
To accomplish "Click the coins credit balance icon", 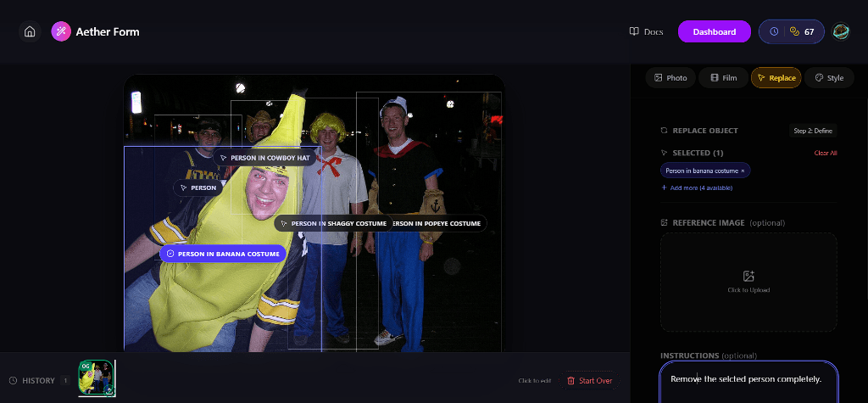I will (794, 32).
